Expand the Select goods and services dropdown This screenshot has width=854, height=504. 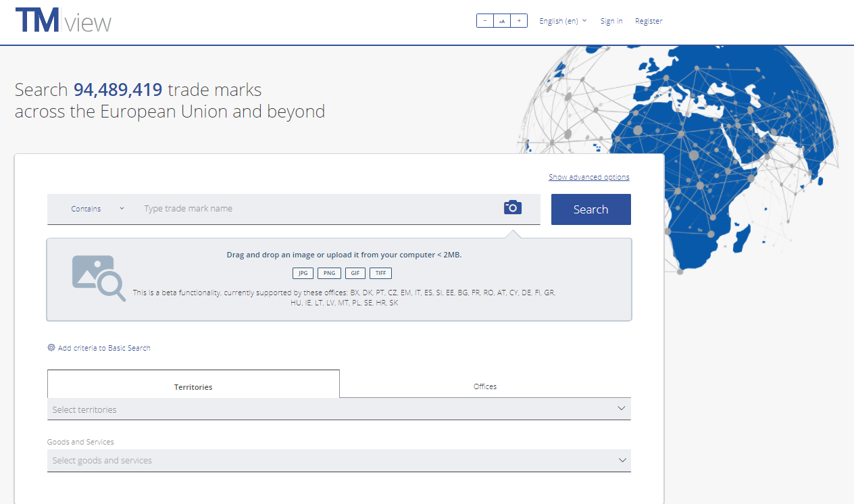point(338,461)
